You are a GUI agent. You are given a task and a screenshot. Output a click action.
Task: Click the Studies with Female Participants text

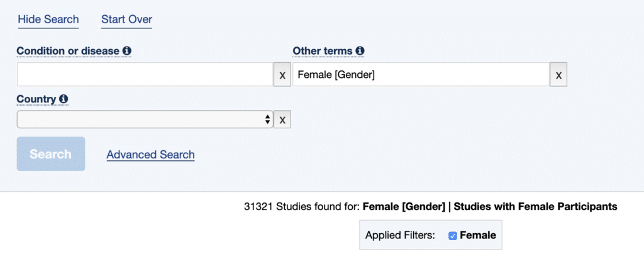coord(536,207)
